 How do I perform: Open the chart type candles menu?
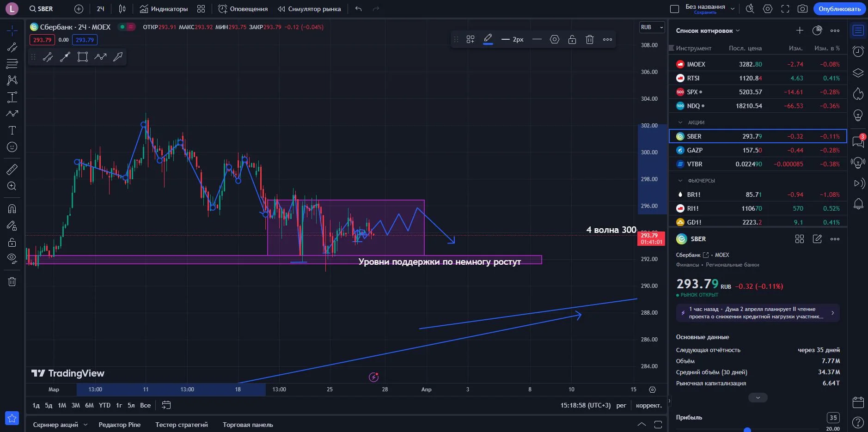(122, 9)
